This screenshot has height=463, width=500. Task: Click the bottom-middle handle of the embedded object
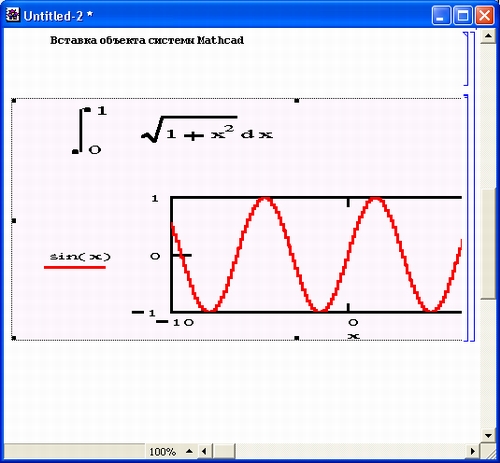point(297,338)
